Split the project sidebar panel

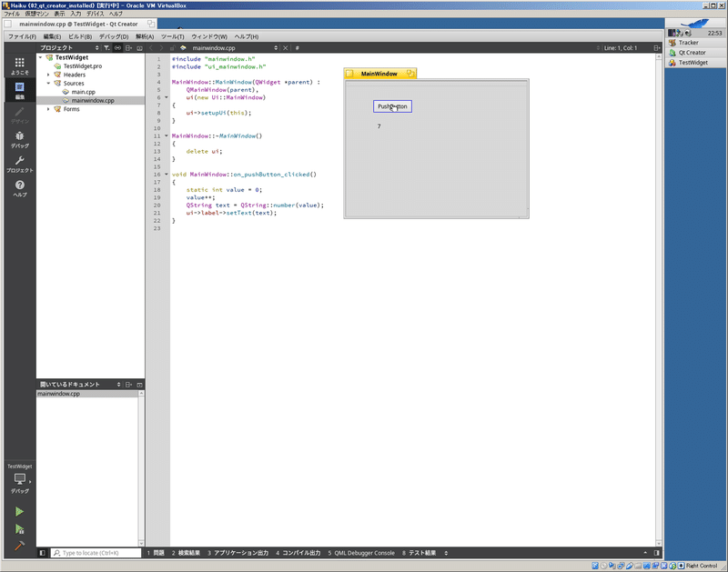tap(129, 48)
